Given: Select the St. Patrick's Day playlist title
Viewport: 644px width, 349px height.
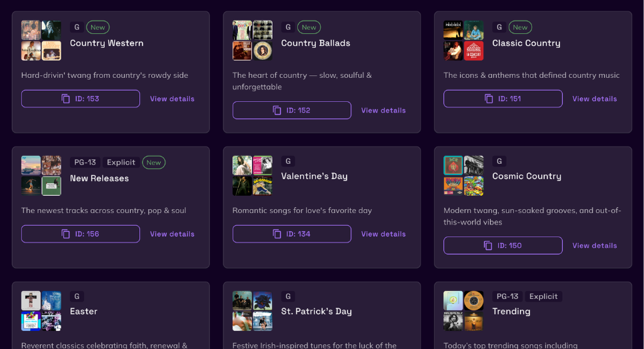Looking at the screenshot, I should point(316,311).
